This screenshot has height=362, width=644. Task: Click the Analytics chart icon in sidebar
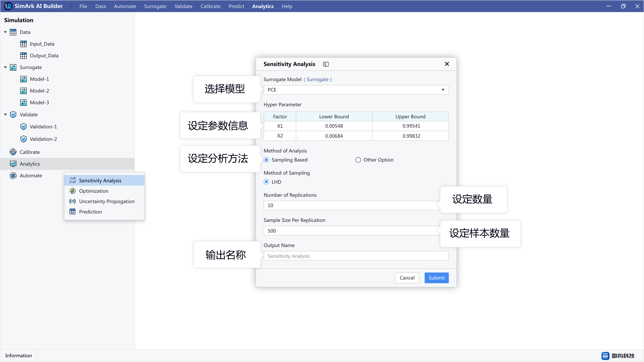click(x=13, y=164)
